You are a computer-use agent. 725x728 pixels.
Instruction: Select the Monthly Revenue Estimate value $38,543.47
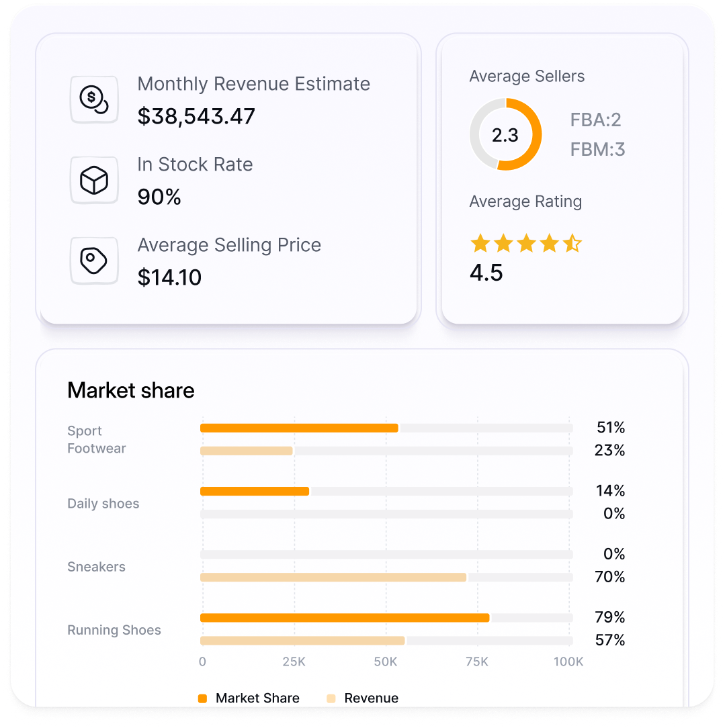coord(196,116)
